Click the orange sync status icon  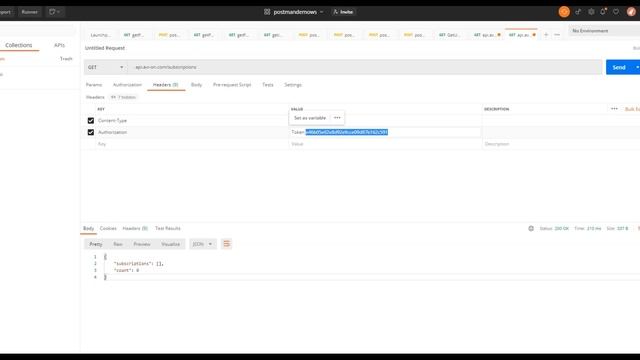[564, 12]
